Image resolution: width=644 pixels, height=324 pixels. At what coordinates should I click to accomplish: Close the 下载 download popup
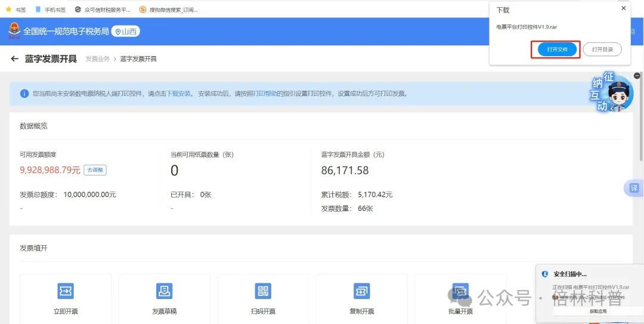pos(623,8)
